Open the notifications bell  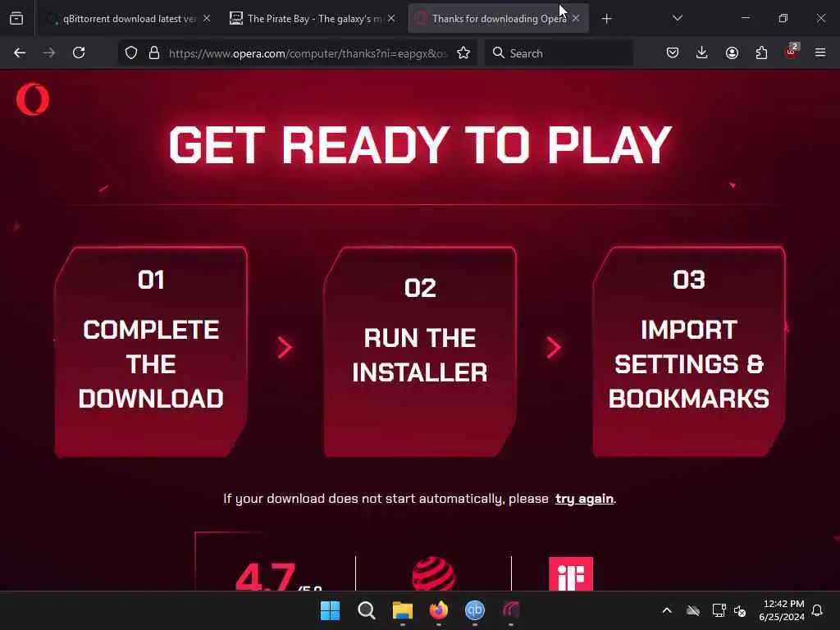(818, 610)
